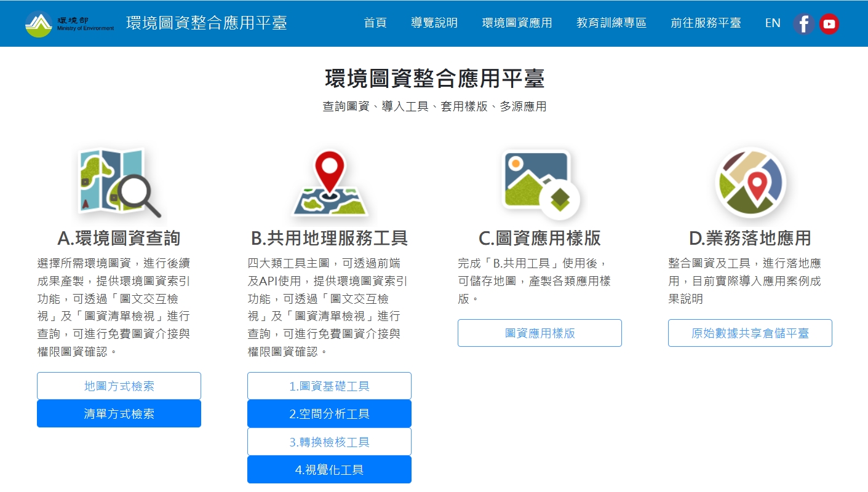Screen dimensions: 868x492
Task: Click the map with magnifier icon
Action: click(x=119, y=183)
